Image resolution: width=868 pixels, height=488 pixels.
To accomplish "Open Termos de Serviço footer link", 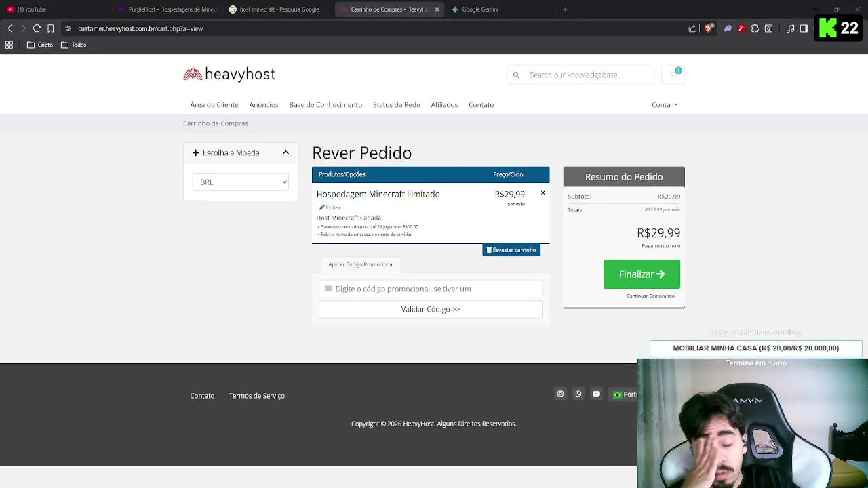I will tap(256, 396).
